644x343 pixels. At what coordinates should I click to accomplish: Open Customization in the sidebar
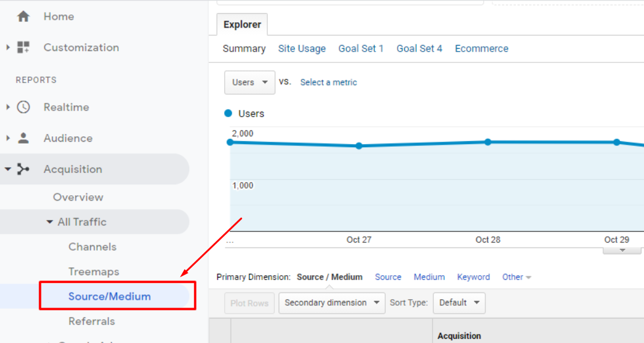pyautogui.click(x=81, y=47)
